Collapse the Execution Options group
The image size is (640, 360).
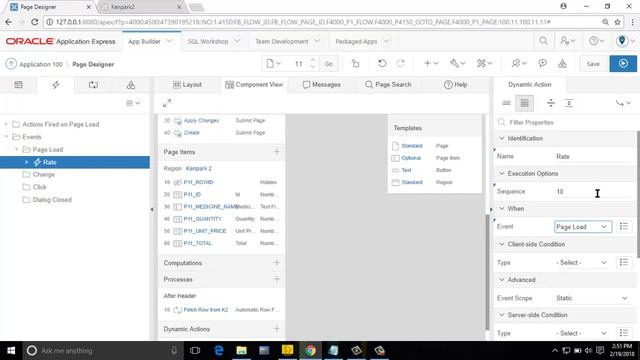pos(502,173)
